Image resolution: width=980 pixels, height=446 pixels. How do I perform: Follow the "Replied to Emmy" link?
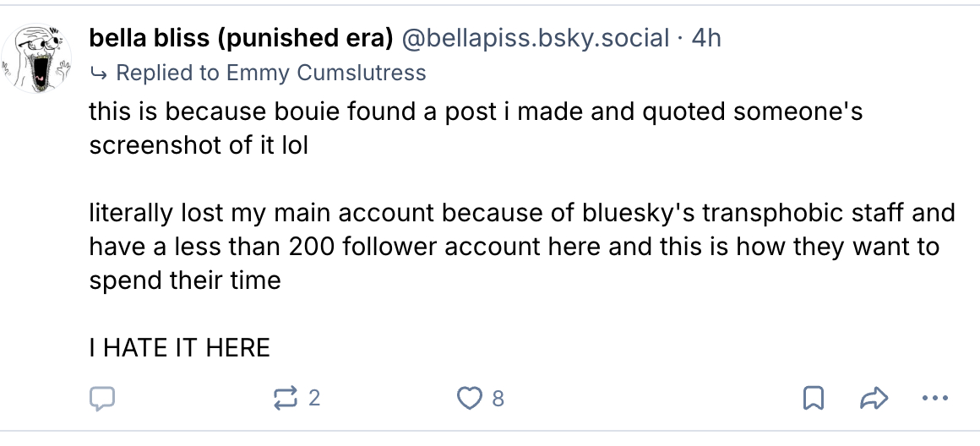pos(270,73)
